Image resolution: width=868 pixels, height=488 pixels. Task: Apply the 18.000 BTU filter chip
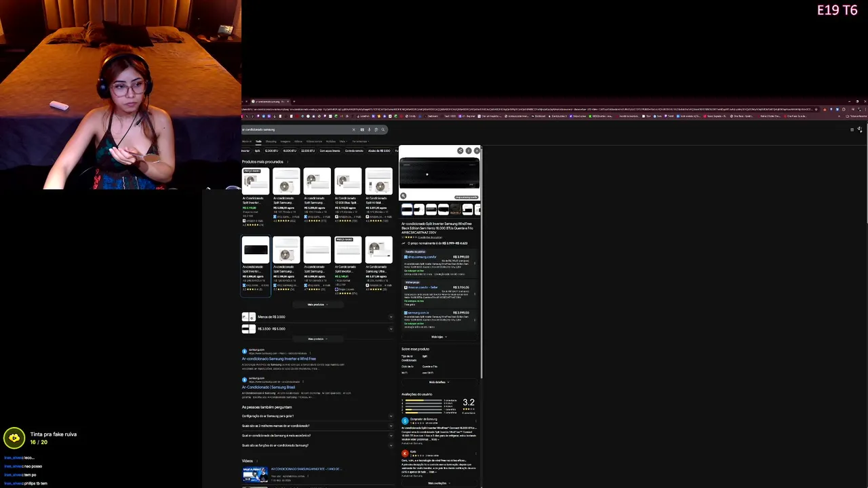pyautogui.click(x=290, y=150)
